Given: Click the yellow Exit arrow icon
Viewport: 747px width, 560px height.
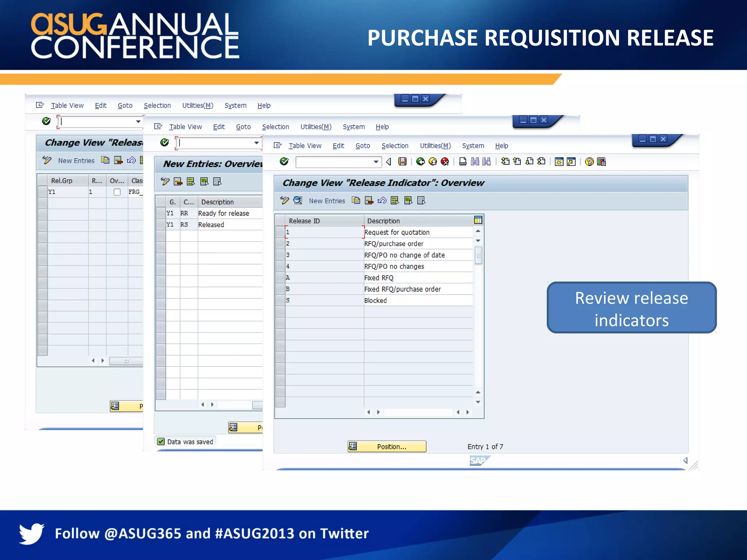Looking at the screenshot, I should pos(433,162).
